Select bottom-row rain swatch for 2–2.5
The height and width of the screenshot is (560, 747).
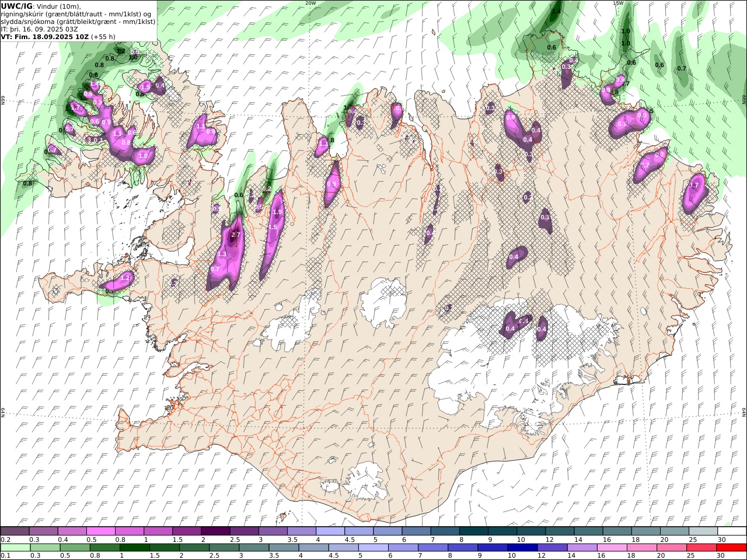(x=194, y=548)
